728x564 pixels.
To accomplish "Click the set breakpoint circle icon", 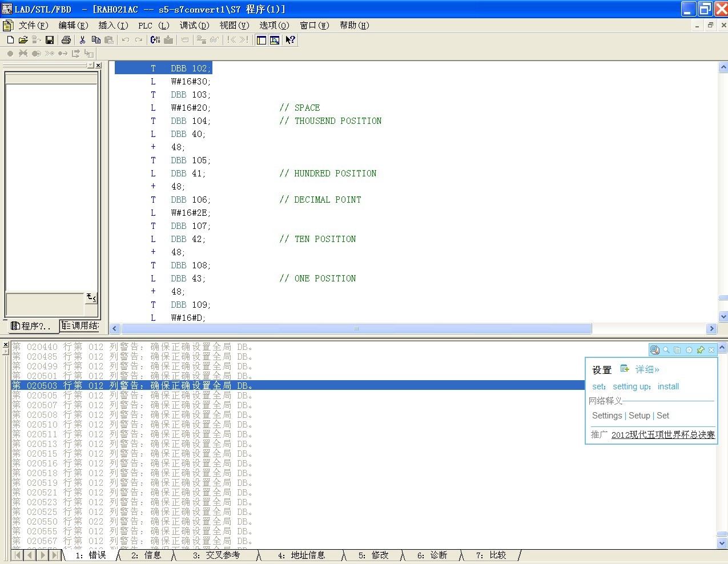I will [x=10, y=54].
